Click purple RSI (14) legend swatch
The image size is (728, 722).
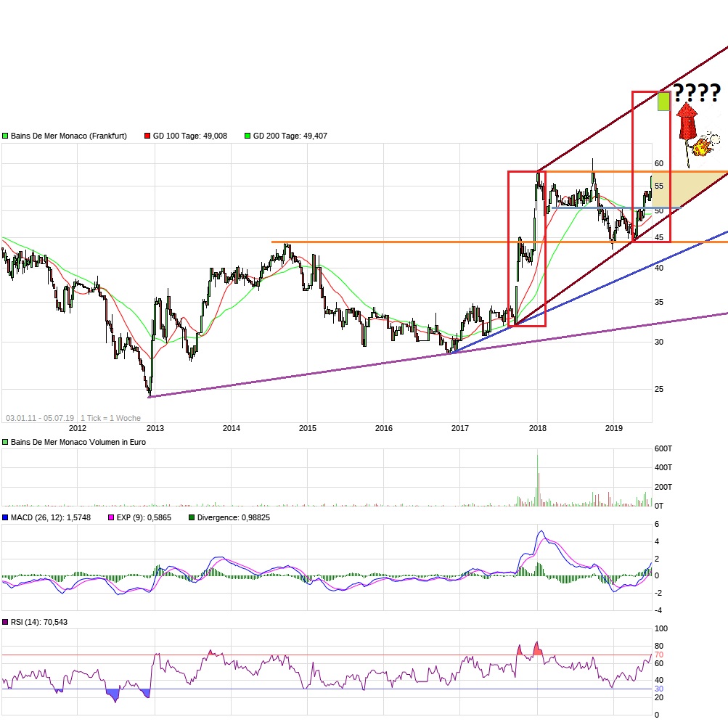[x=5, y=622]
